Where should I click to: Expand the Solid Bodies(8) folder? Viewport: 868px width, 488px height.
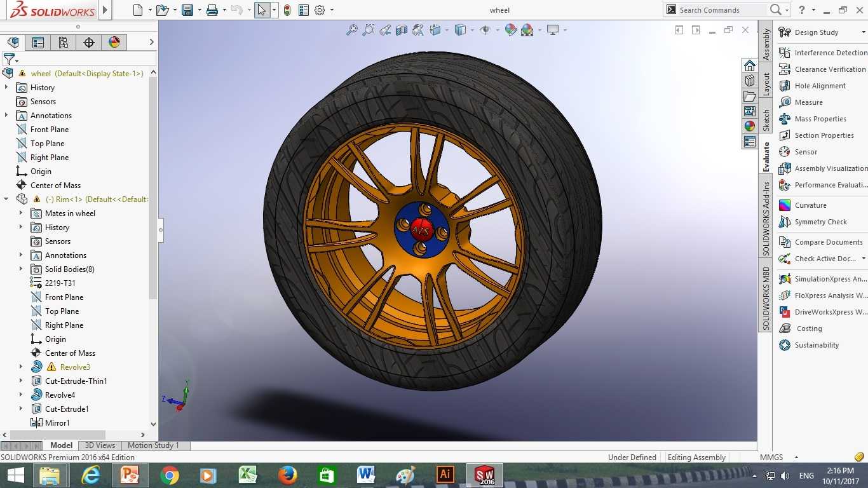pos(21,269)
